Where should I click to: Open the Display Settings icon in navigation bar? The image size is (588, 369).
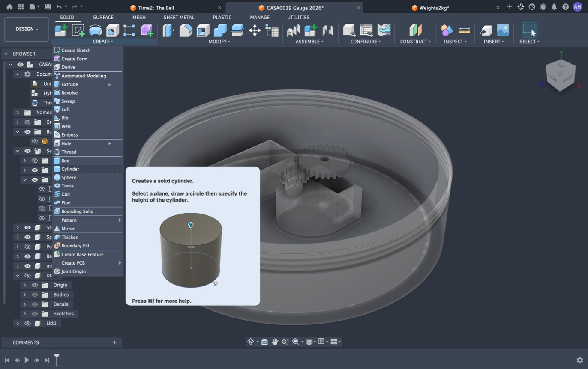tap(309, 342)
